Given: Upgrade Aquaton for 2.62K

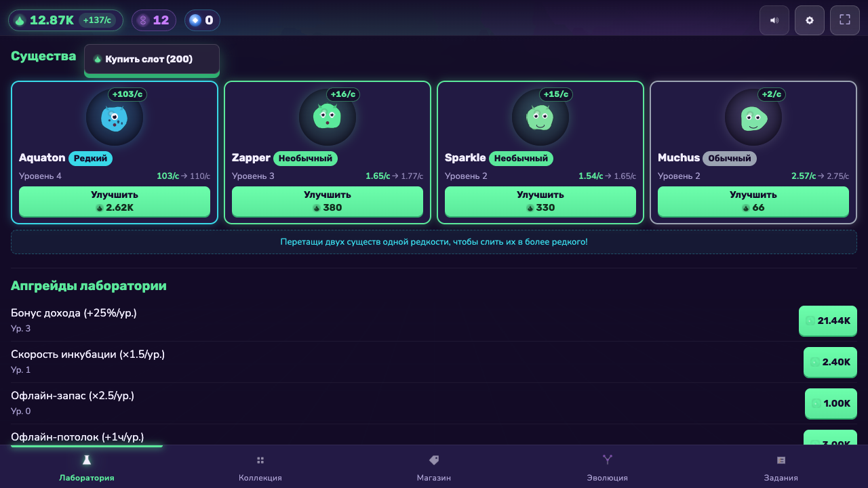Looking at the screenshot, I should tap(115, 201).
